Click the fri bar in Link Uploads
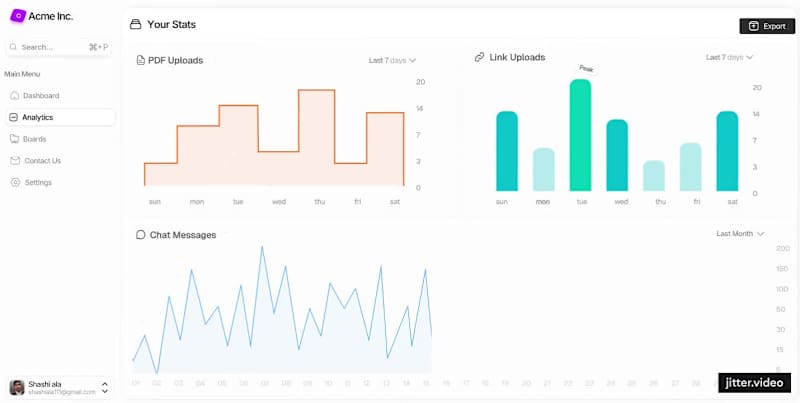The height and width of the screenshot is (403, 800). pyautogui.click(x=691, y=167)
